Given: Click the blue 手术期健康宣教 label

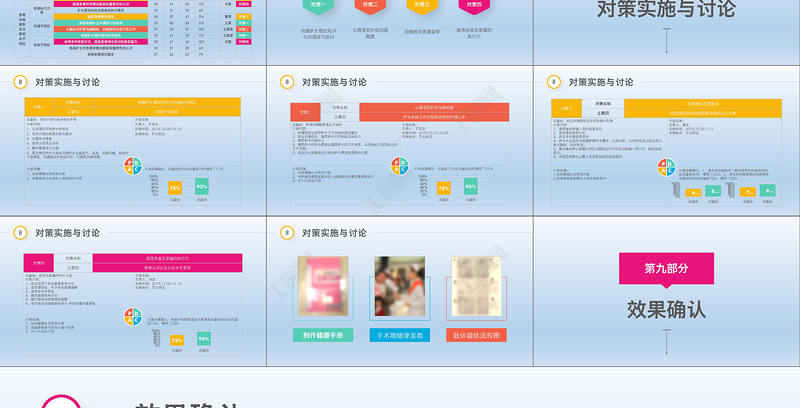Looking at the screenshot, I should (399, 335).
